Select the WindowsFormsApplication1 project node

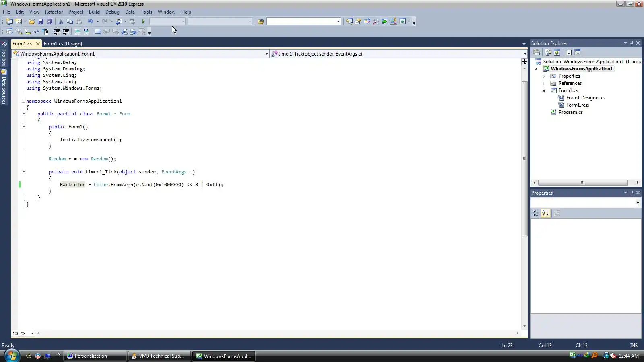pos(582,69)
